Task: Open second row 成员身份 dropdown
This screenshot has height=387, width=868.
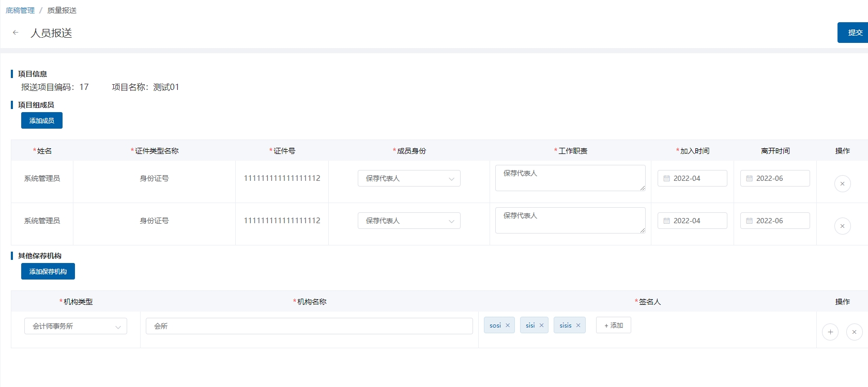Action: coord(409,221)
